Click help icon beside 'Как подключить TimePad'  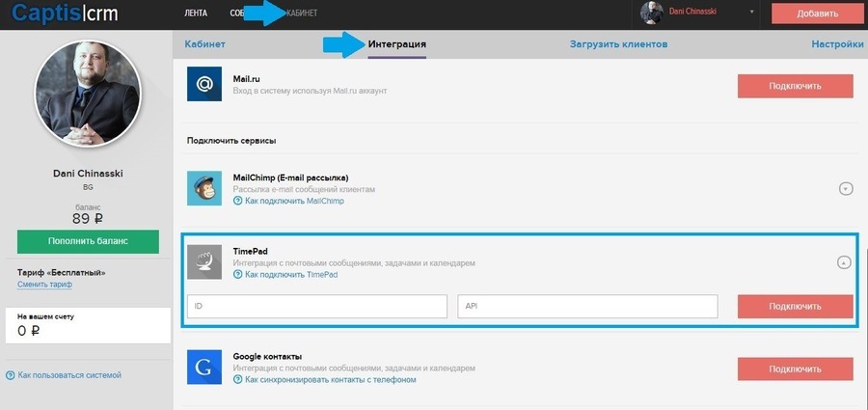click(x=238, y=274)
